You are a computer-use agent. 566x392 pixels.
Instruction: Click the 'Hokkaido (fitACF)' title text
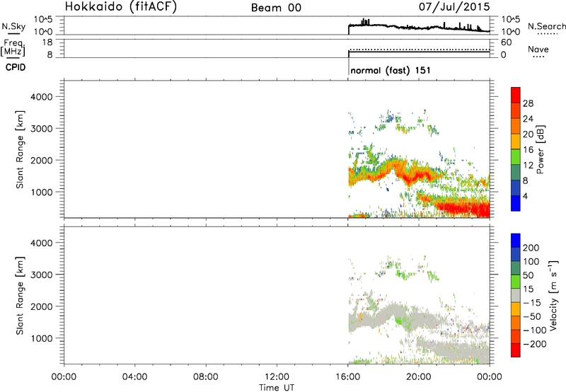[x=121, y=7]
